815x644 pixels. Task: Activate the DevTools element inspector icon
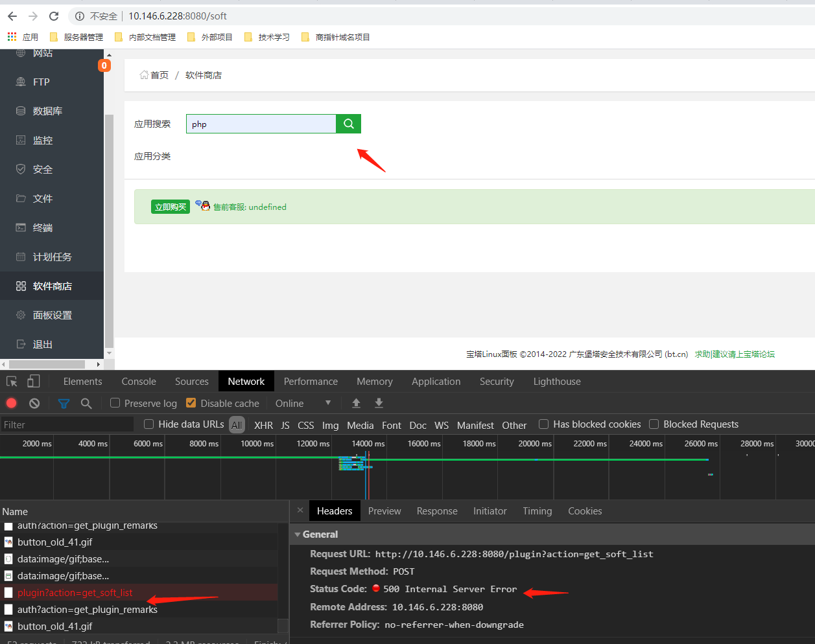click(x=12, y=382)
